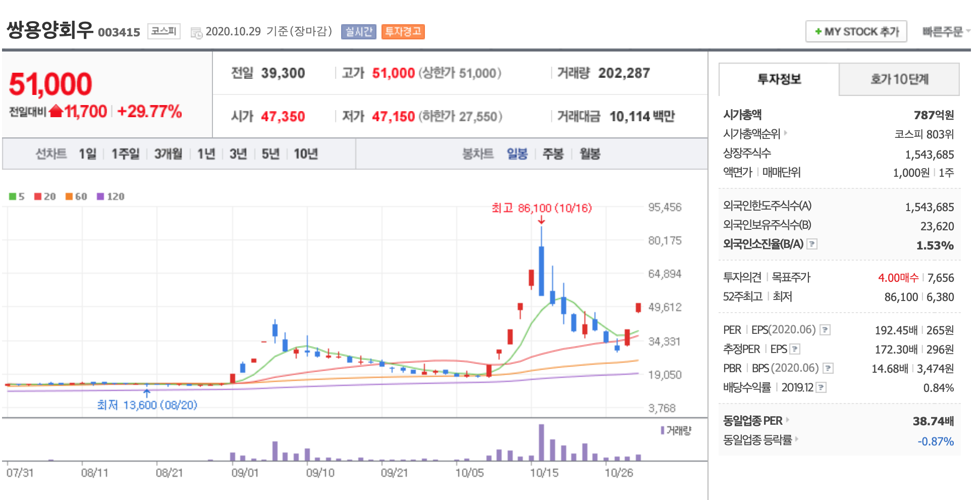The image size is (980, 500).
Task: Select the 3개월 line chart period
Action: coord(168,154)
